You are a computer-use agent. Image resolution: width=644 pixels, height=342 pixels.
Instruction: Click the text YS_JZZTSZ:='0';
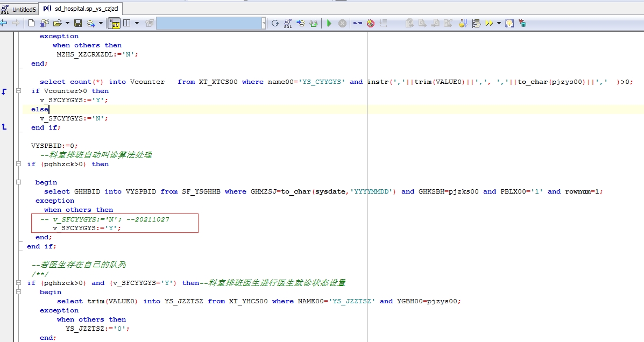(98, 329)
